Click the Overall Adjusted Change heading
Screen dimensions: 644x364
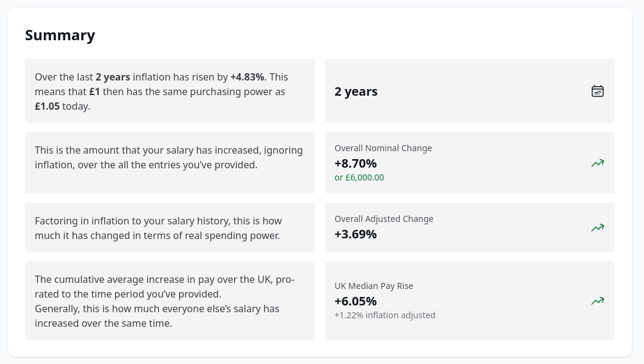(x=384, y=218)
